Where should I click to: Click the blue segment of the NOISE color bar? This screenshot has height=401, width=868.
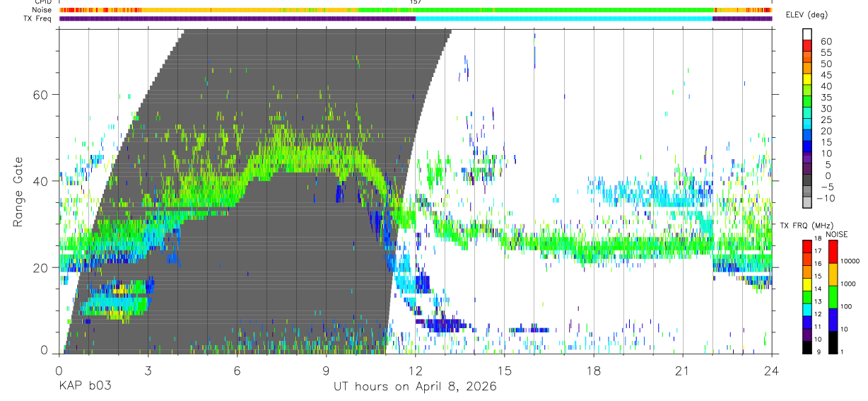[x=833, y=320]
